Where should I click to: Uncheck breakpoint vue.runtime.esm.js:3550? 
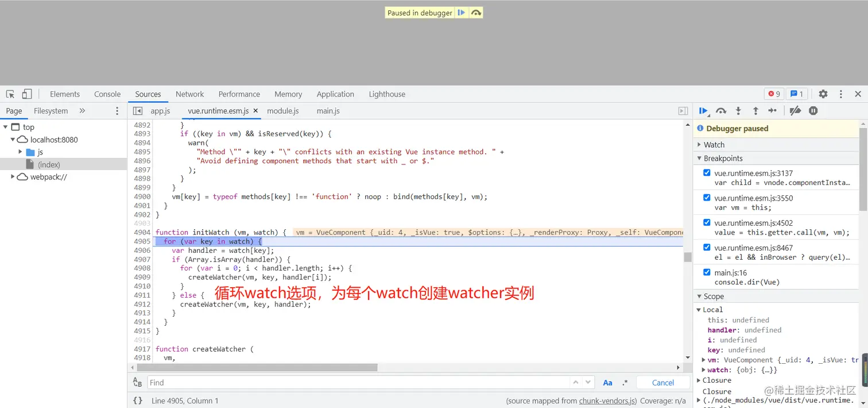coord(707,198)
